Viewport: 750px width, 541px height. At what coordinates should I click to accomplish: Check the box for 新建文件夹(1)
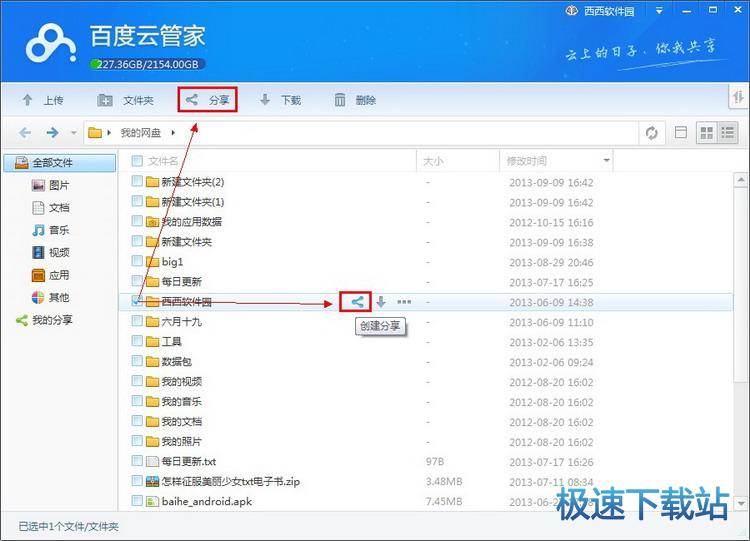coord(137,201)
